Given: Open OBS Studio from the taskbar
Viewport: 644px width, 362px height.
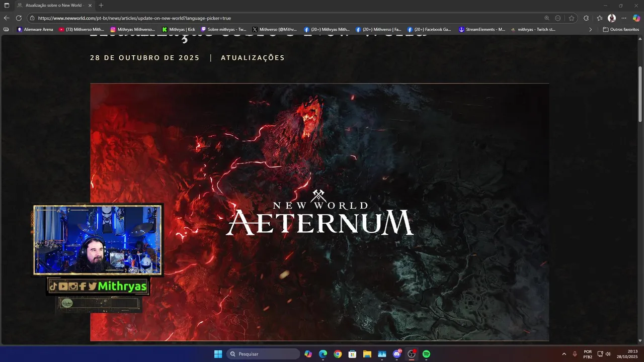Looking at the screenshot, I should coord(412,354).
